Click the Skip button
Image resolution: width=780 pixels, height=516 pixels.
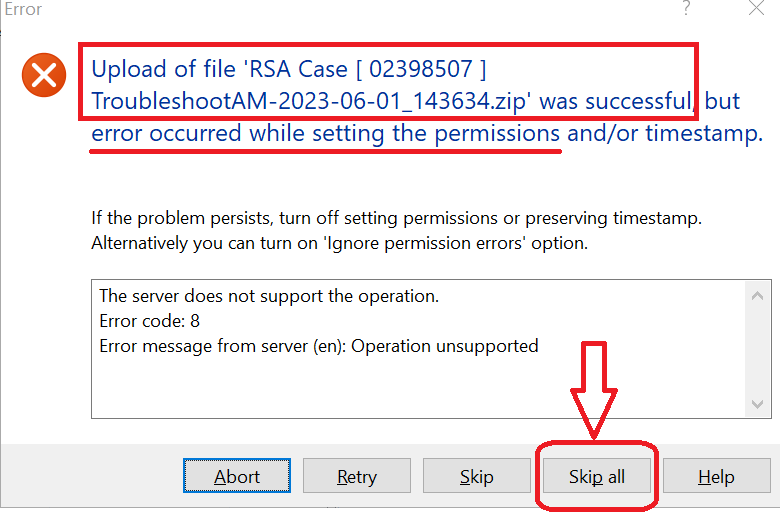click(477, 477)
